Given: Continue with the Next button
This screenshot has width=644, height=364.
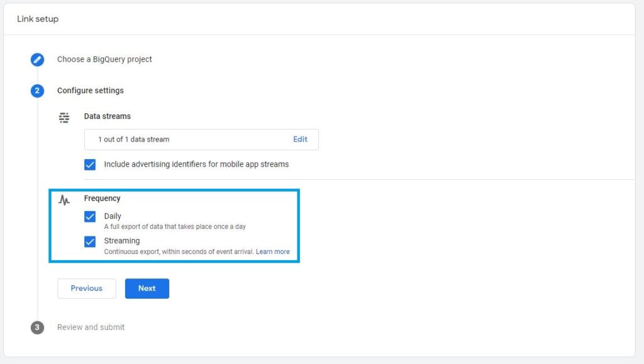Looking at the screenshot, I should (x=147, y=289).
